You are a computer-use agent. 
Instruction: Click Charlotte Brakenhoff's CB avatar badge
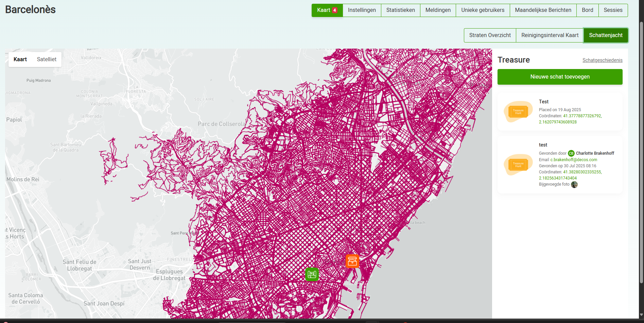(x=571, y=153)
